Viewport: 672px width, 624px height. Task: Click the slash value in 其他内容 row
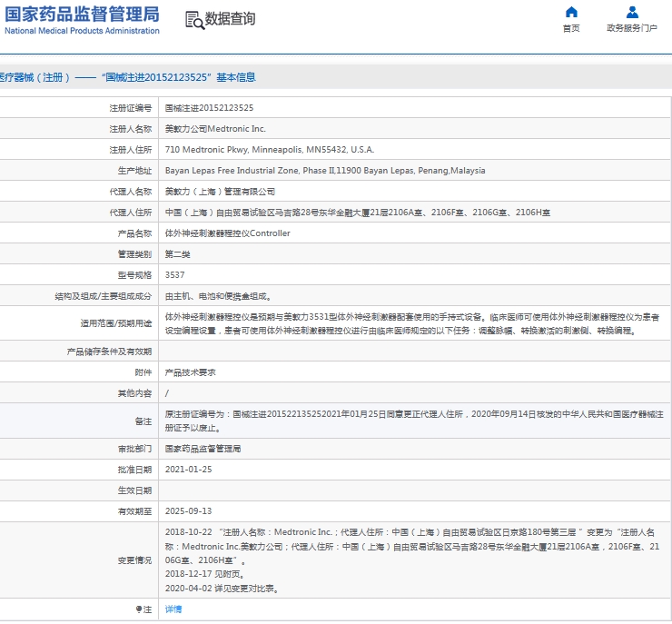tap(167, 393)
